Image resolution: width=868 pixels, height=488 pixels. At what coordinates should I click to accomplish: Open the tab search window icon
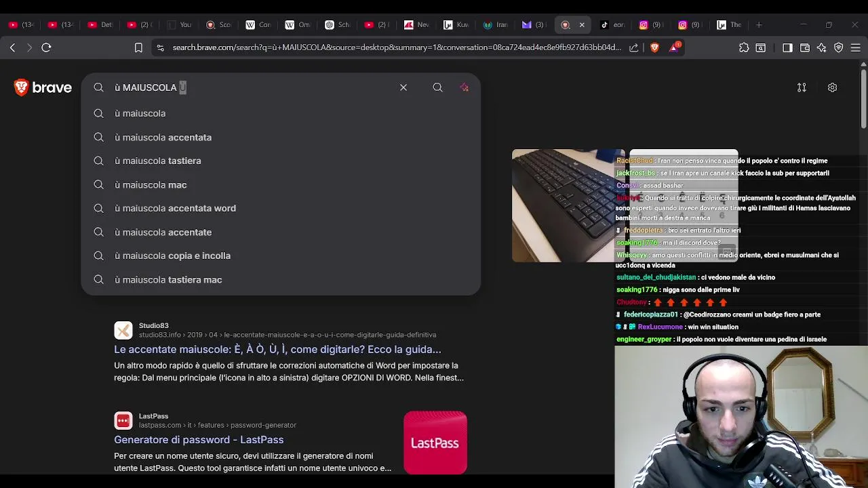coord(761,47)
